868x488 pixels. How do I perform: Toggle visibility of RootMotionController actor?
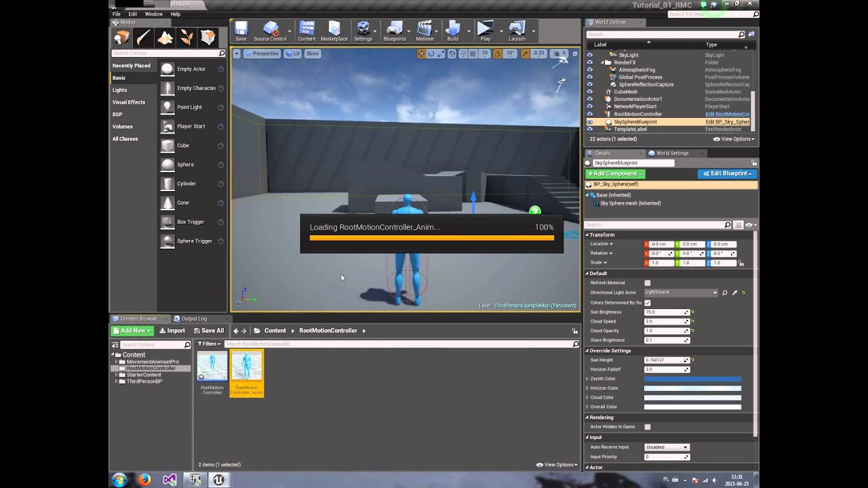589,114
